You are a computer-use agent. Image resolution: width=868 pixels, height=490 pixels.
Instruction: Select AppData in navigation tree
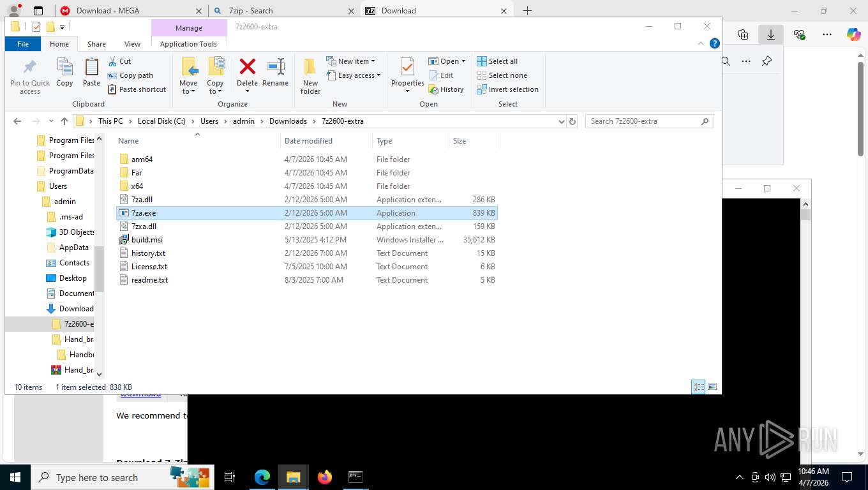click(x=68, y=248)
